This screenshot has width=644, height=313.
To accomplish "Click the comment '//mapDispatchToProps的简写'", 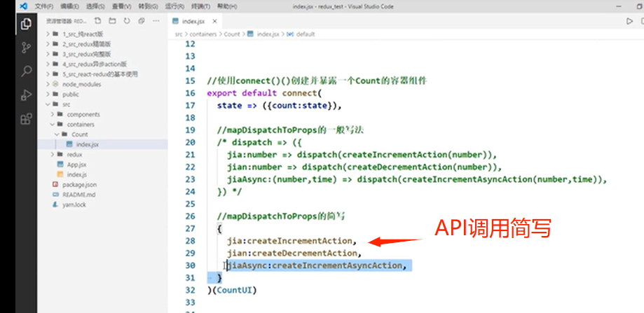I will point(281,216).
